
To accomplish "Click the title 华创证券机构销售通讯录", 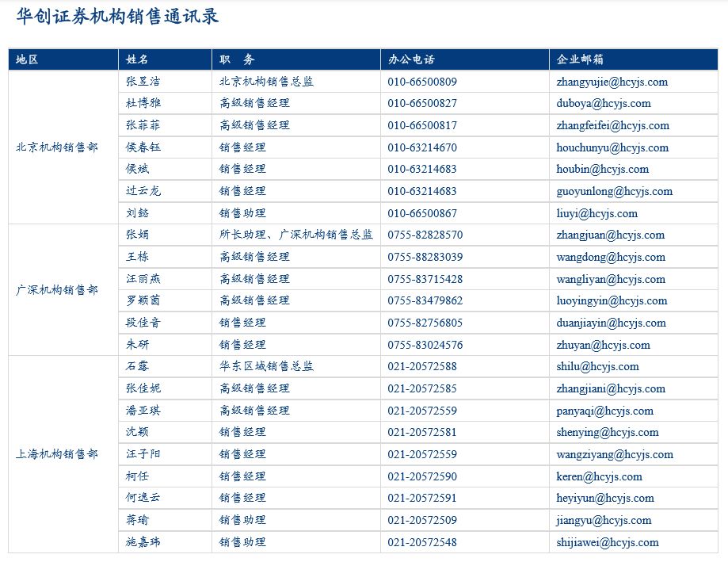I will (117, 17).
